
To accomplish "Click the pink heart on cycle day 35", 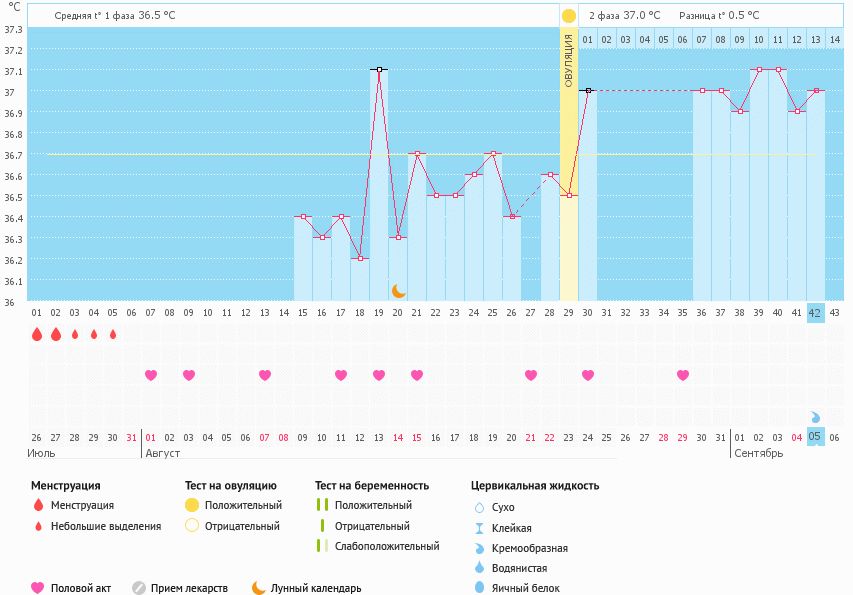I will pyautogui.click(x=683, y=375).
